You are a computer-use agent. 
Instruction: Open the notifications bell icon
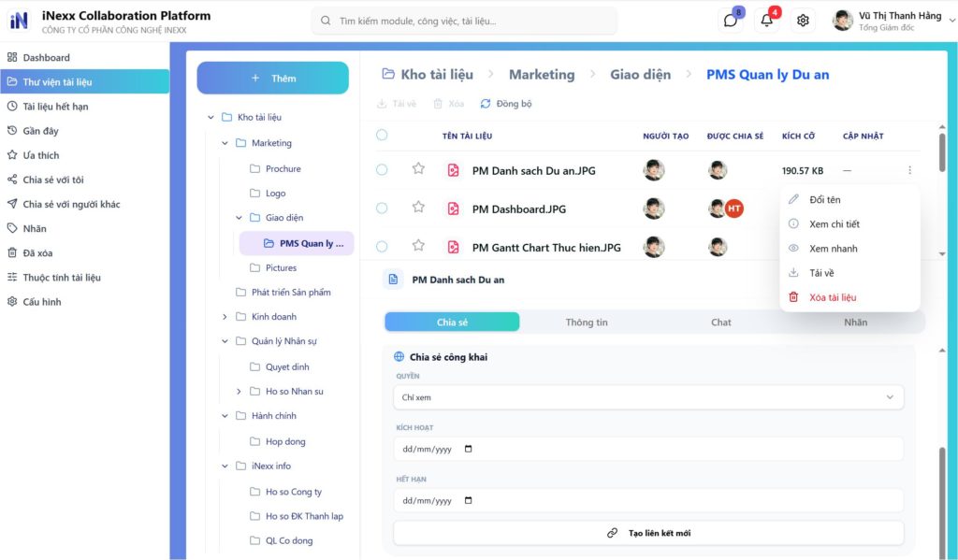767,21
